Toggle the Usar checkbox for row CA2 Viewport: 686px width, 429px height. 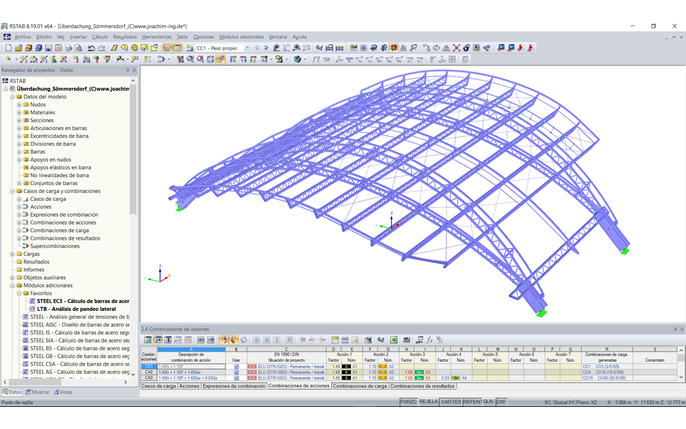[236, 372]
